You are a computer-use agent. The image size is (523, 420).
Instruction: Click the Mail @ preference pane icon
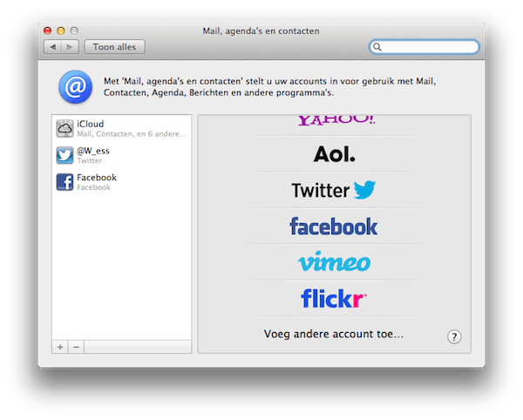[76, 86]
